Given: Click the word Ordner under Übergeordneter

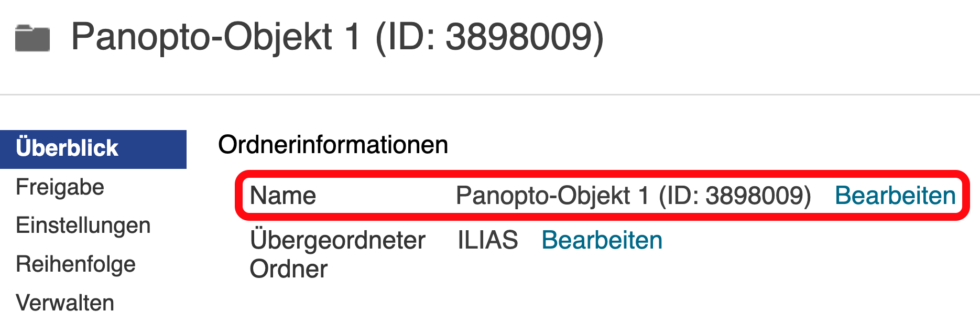Looking at the screenshot, I should pyautogui.click(x=289, y=269).
